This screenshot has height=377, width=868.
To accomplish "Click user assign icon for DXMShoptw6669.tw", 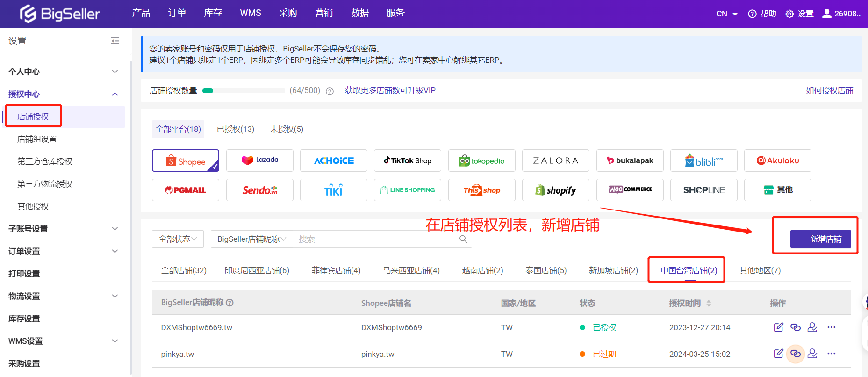I will [812, 327].
